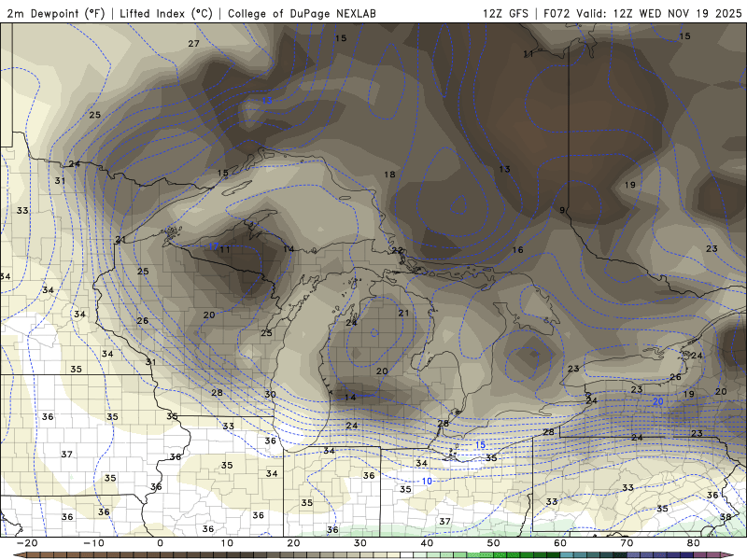Click the dewpoint value 16 on the map
747x560 pixels.
(518, 249)
